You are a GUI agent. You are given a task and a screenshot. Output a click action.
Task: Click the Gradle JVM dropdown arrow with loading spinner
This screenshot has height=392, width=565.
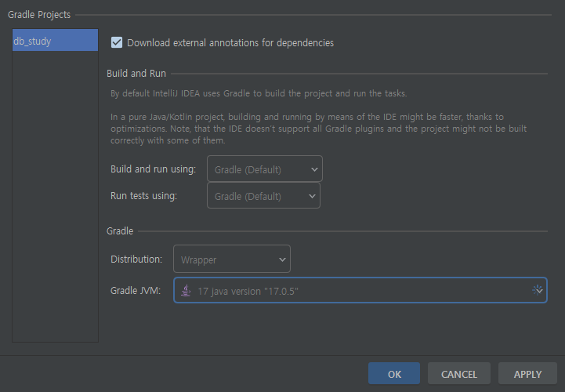tap(538, 290)
